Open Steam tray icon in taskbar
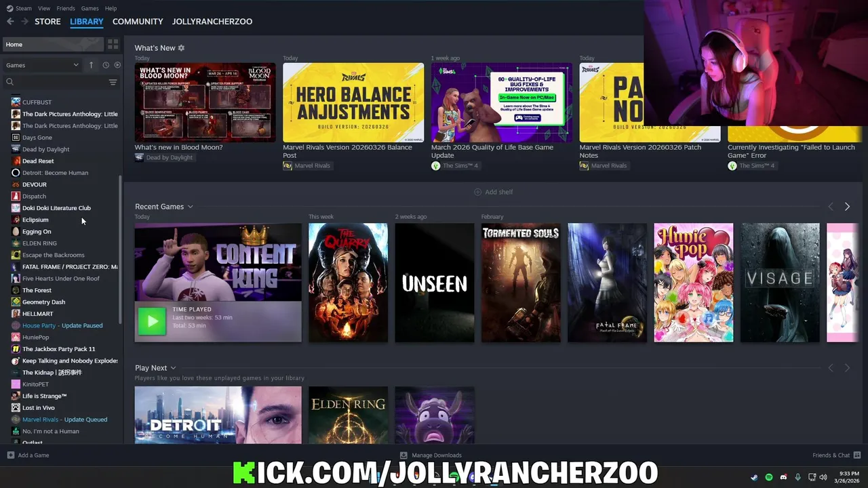 tap(754, 477)
